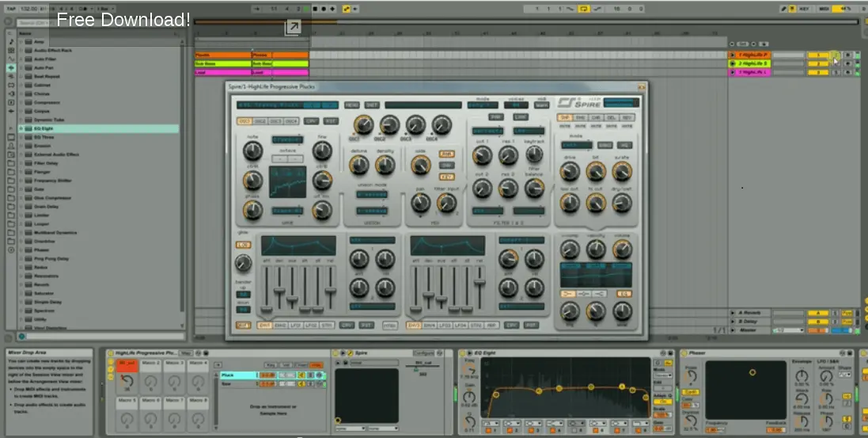868x438 pixels.
Task: Toggle the glide LOG button in Spire
Action: 244,245
